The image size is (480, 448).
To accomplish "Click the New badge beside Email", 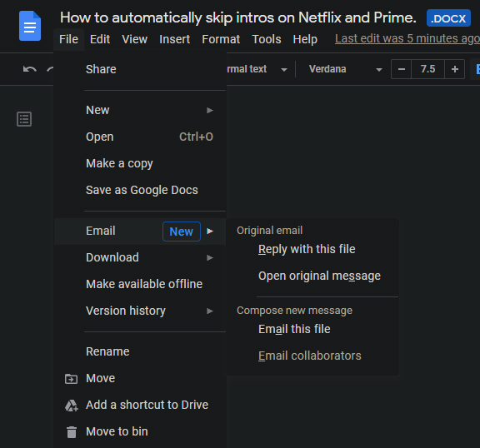I will click(x=182, y=231).
